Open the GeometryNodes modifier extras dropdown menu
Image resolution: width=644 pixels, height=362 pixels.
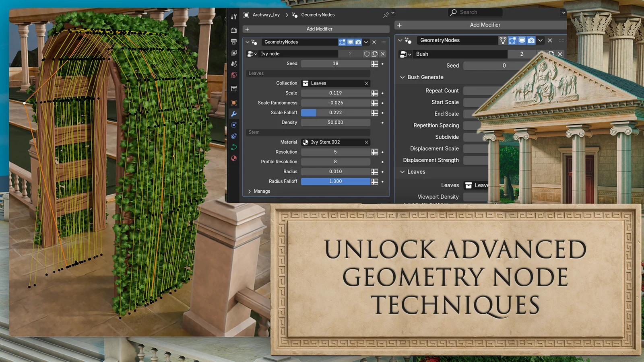[x=366, y=42]
